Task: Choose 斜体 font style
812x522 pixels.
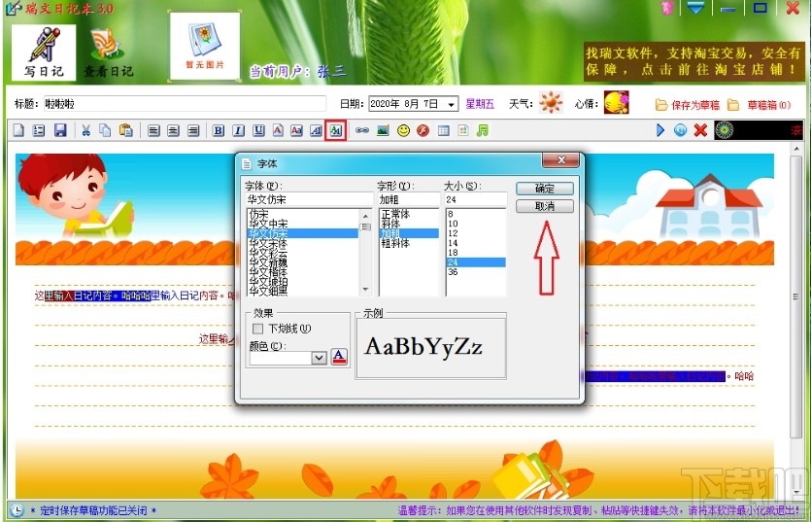Action: [x=390, y=224]
